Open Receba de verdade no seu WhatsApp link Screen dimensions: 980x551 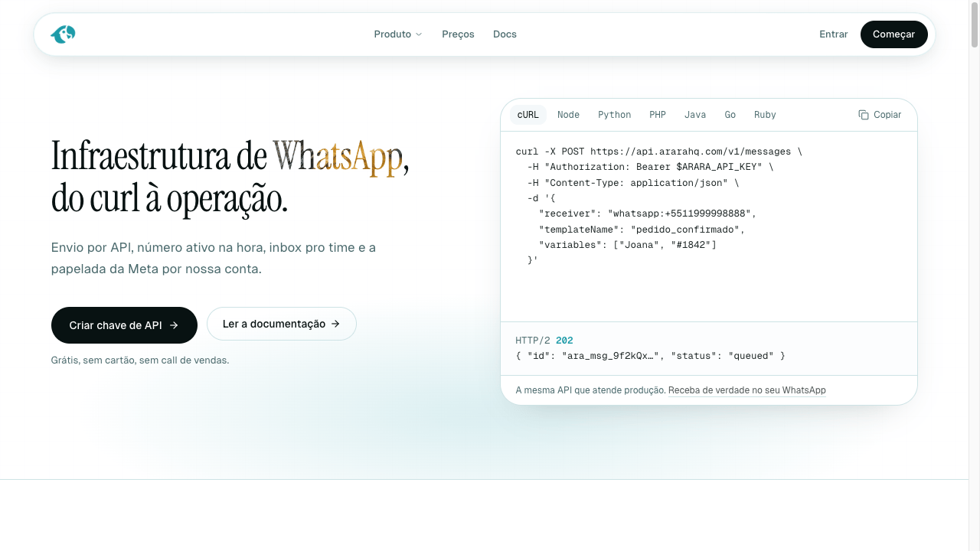747,390
